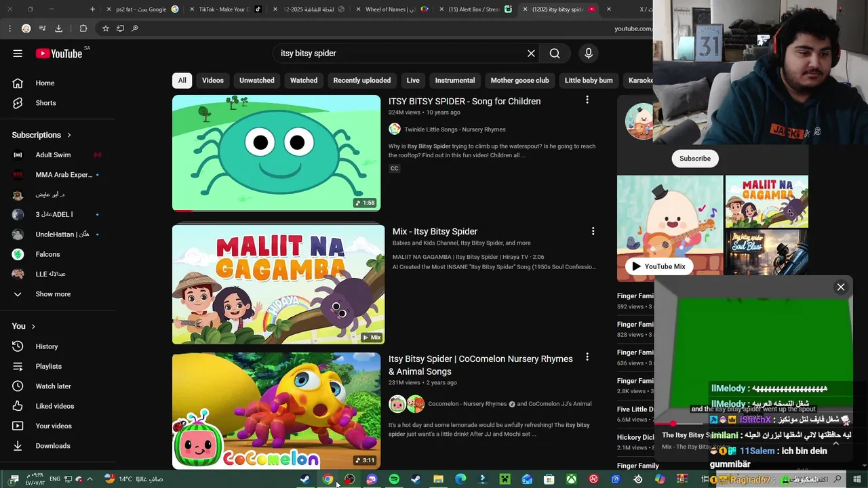Viewport: 868px width, 488px height.
Task: Open more options for ITSY BITSY SPIDER video
Action: pos(587,100)
